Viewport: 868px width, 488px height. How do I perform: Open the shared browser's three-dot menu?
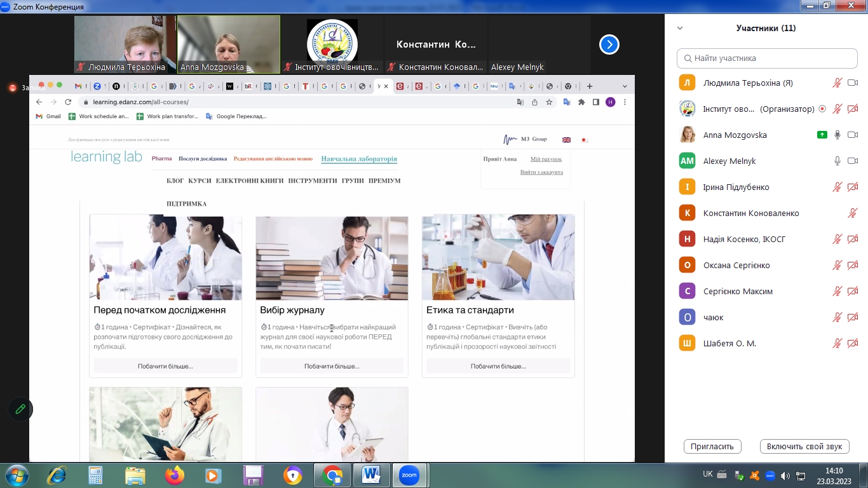click(625, 102)
